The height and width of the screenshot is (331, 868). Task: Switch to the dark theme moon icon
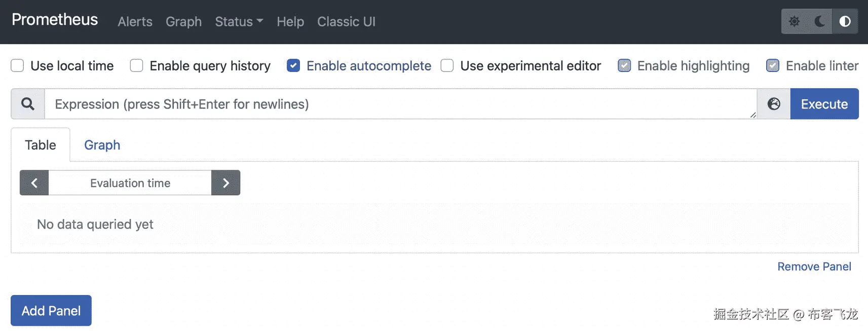[x=819, y=21]
